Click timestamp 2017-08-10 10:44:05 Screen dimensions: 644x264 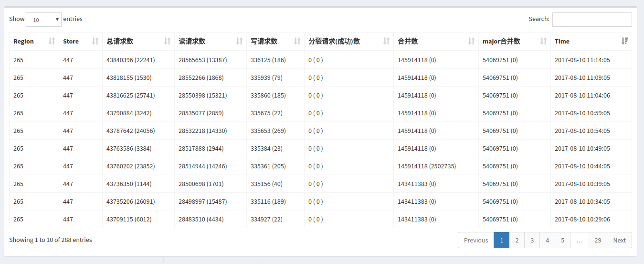point(582,166)
